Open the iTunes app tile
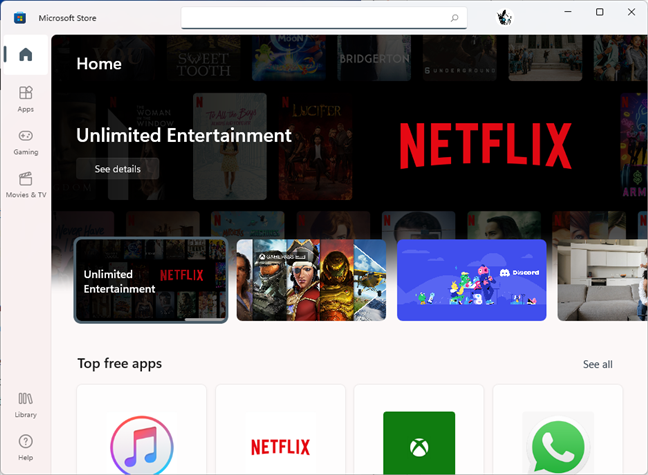 (141, 430)
